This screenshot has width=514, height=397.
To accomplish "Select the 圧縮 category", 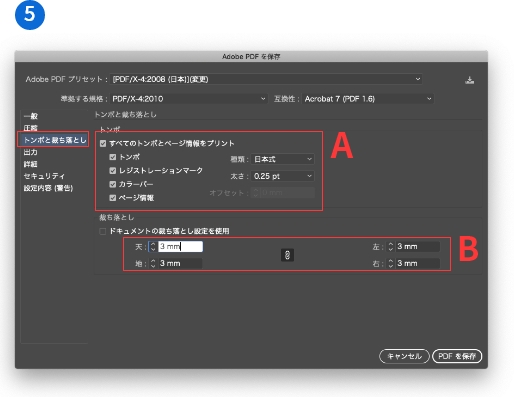I will tap(31, 128).
